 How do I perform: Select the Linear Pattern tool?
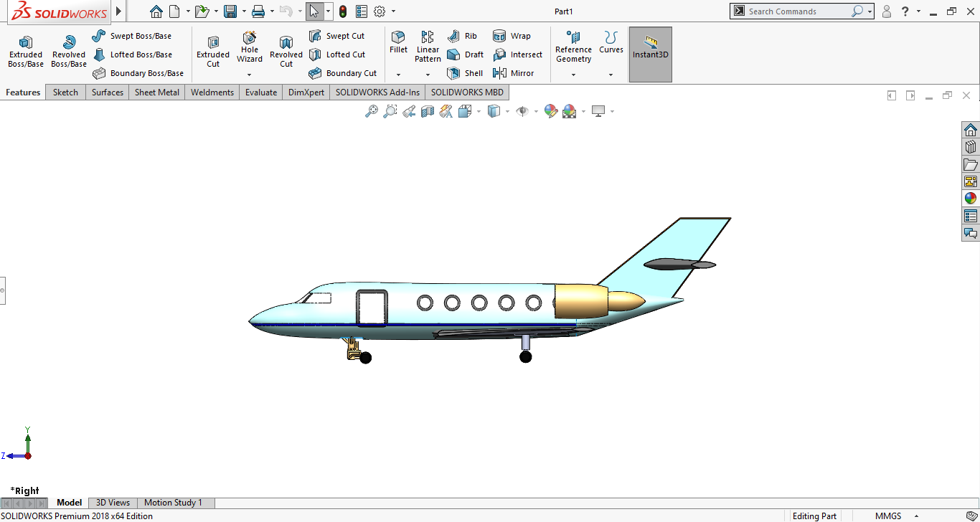tap(428, 47)
